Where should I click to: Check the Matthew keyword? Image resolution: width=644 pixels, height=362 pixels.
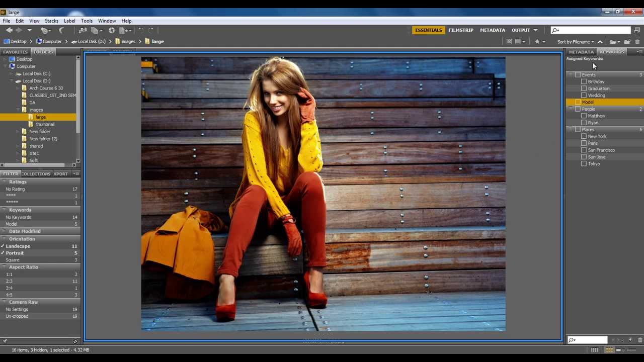coord(584,116)
